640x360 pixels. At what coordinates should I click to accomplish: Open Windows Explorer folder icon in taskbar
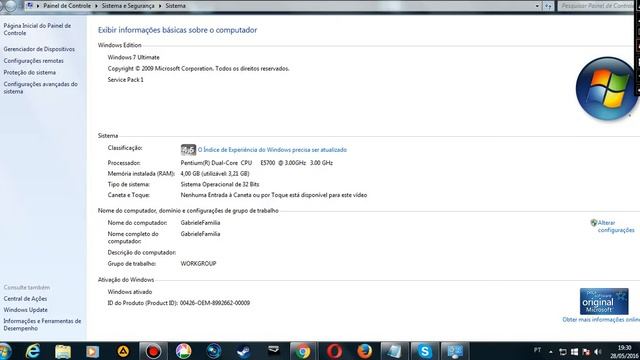pyautogui.click(x=63, y=351)
